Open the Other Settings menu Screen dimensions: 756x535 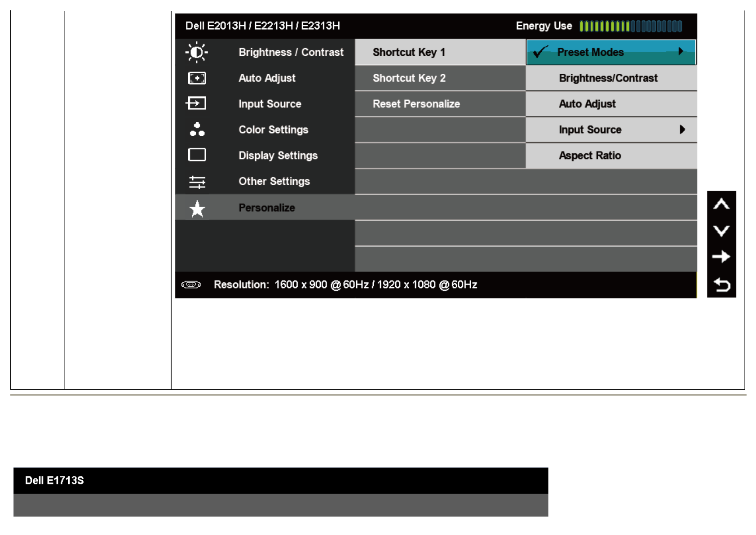click(265, 182)
